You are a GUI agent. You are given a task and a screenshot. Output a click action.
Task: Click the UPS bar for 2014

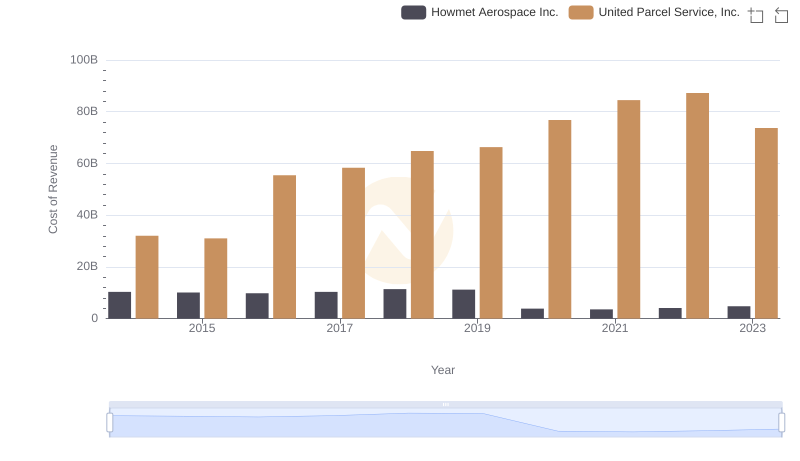pos(147,277)
